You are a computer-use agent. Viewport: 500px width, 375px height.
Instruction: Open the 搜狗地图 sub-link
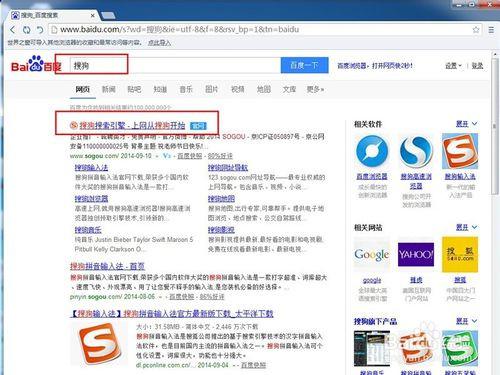[221, 199]
